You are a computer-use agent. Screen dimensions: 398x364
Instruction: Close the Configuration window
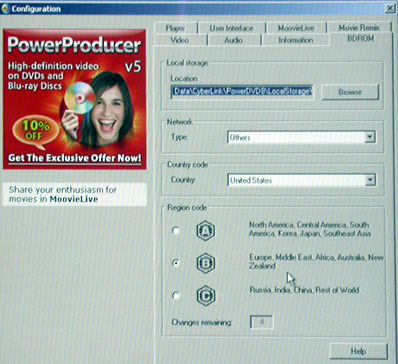[390, 9]
